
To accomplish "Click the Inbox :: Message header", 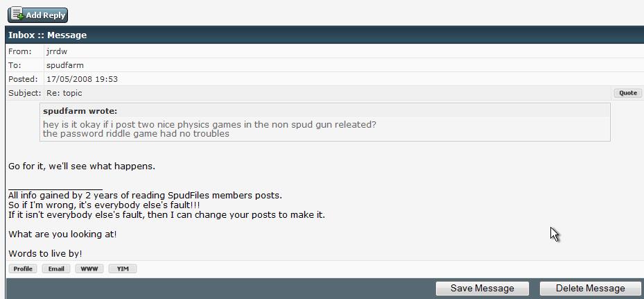I will pos(48,35).
